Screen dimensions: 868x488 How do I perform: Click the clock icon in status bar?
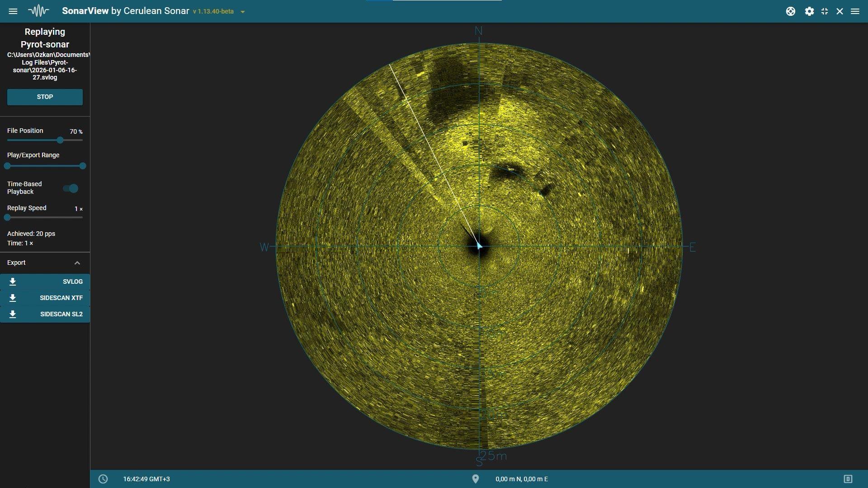pos(103,479)
